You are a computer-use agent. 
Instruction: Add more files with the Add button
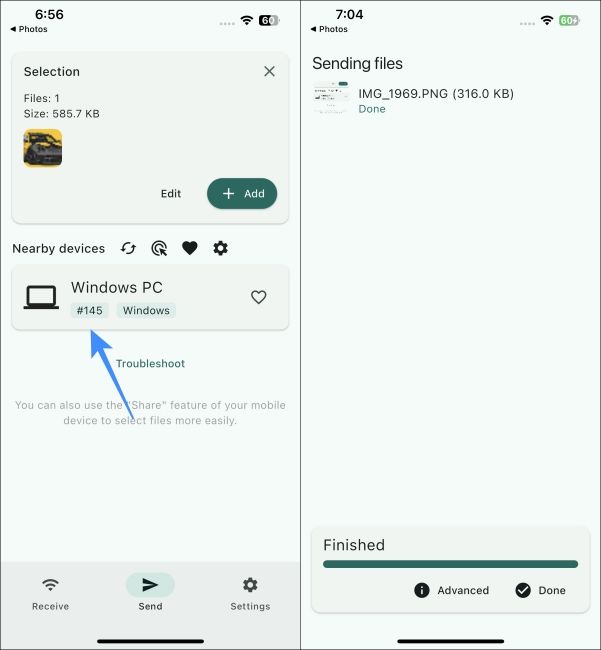(242, 194)
